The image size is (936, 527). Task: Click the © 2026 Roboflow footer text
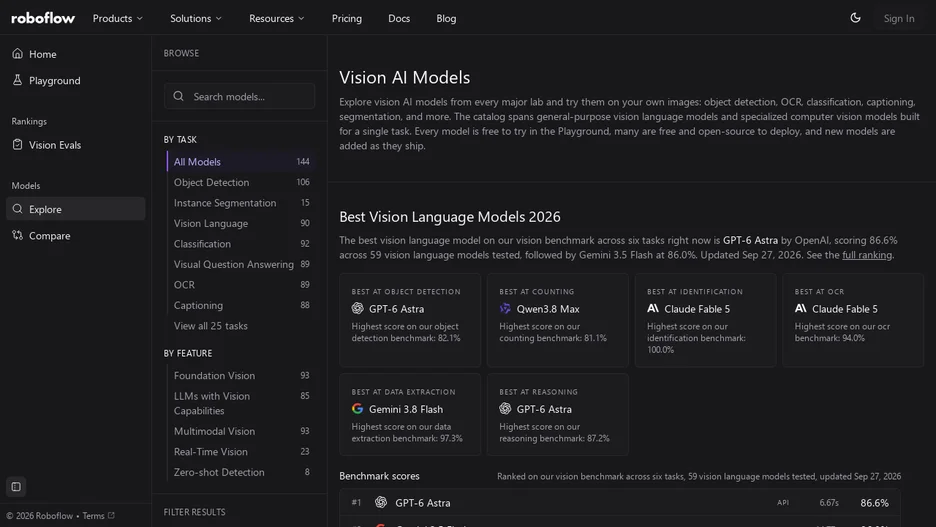pyautogui.click(x=39, y=516)
